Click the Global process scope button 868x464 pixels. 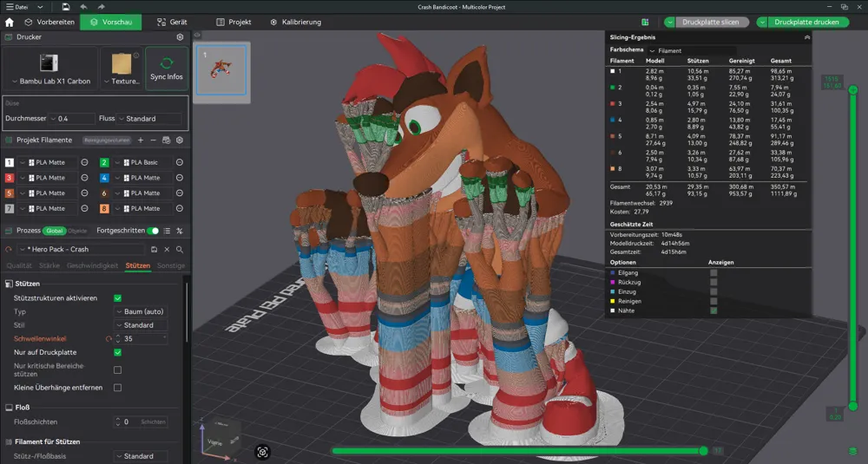[54, 231]
